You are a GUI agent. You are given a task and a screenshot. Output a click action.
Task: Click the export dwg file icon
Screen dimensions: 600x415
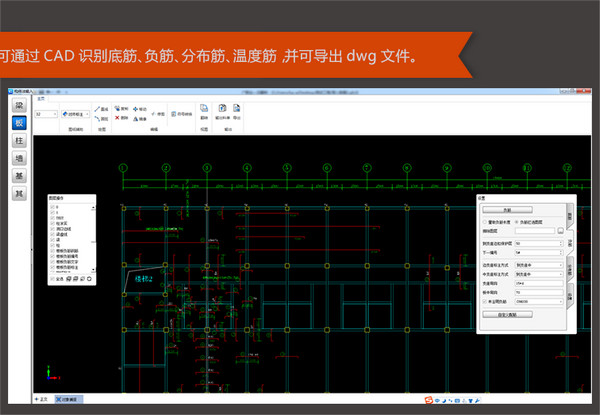click(x=237, y=111)
